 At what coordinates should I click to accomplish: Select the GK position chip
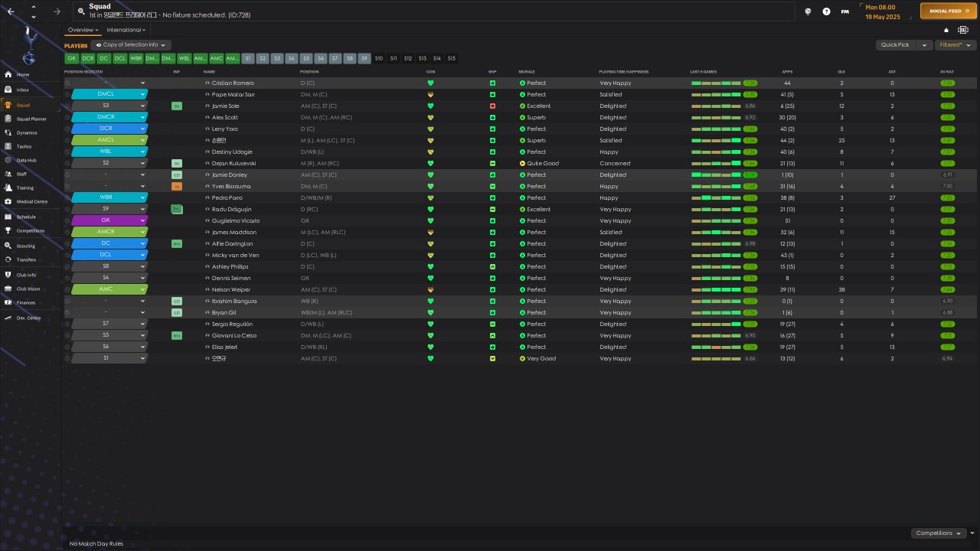[x=71, y=58]
